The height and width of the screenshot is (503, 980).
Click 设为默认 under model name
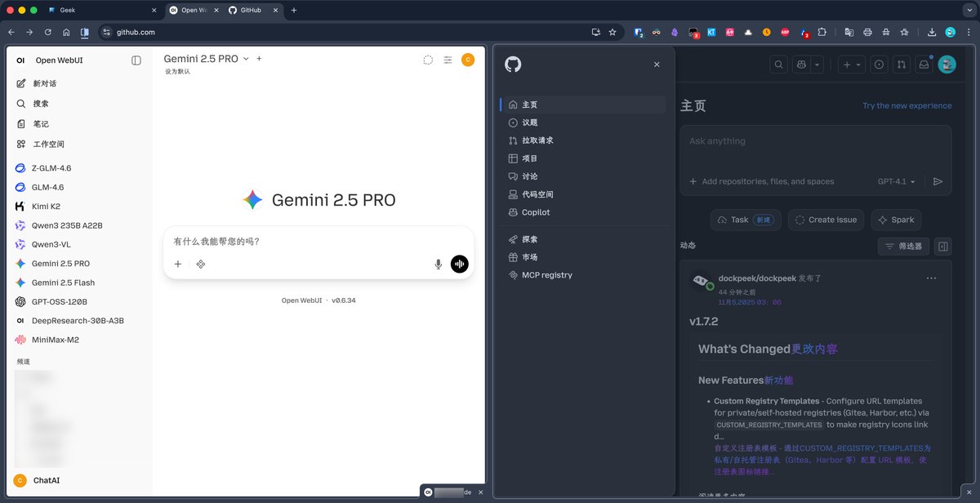click(177, 72)
